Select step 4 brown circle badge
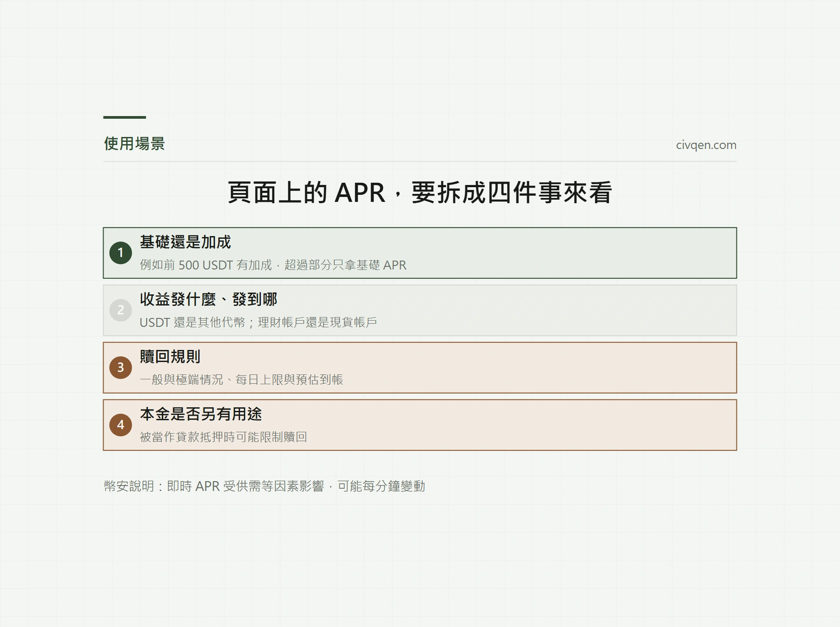This screenshot has width=840, height=627. point(120,425)
